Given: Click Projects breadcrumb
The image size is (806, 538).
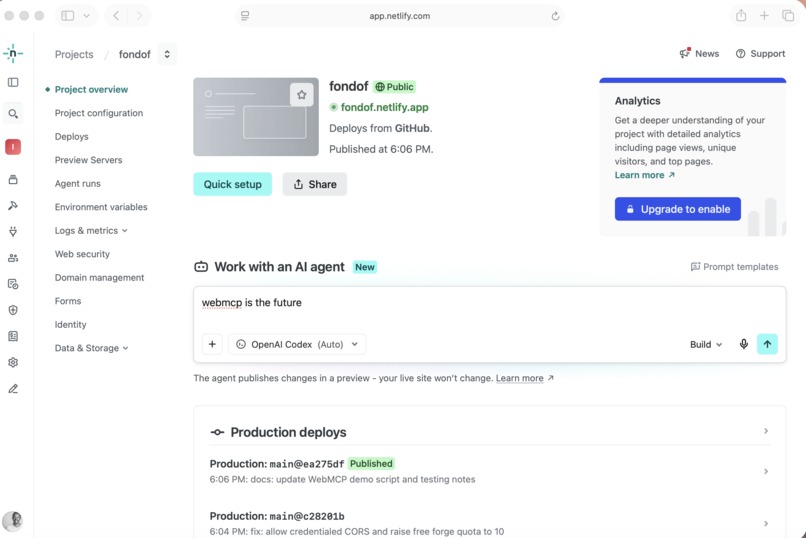Looking at the screenshot, I should pos(74,54).
